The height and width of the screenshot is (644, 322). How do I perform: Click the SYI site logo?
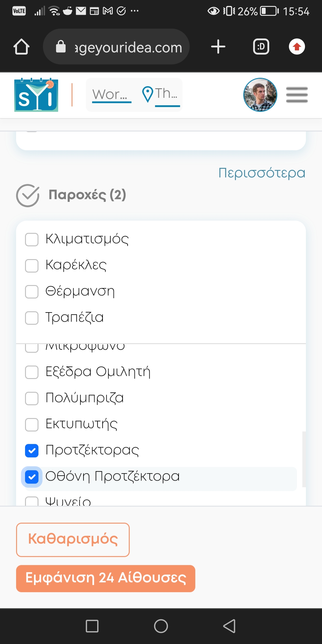coord(36,95)
